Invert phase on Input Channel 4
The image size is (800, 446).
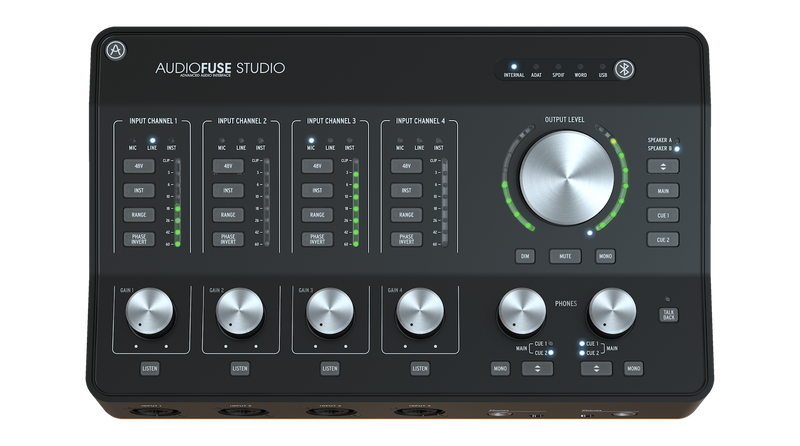coord(407,239)
